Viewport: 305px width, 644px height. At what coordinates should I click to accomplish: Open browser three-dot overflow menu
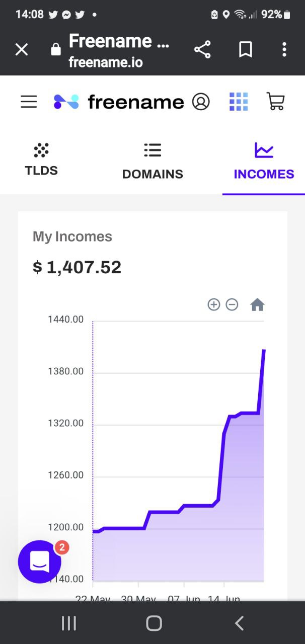click(x=284, y=49)
